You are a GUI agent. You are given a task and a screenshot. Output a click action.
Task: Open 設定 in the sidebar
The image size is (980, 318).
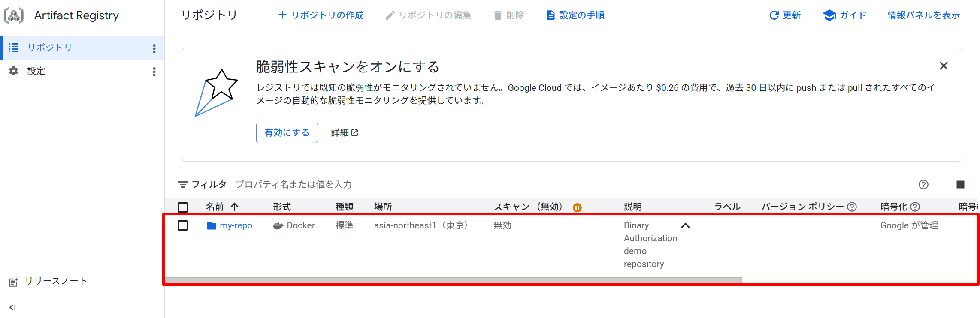coord(36,71)
